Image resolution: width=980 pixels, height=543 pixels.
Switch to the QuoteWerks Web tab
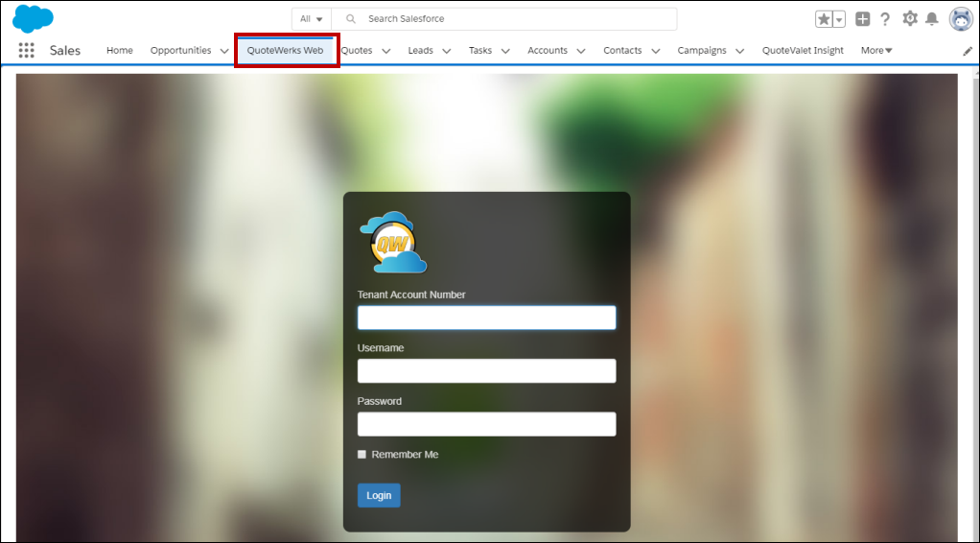click(285, 51)
